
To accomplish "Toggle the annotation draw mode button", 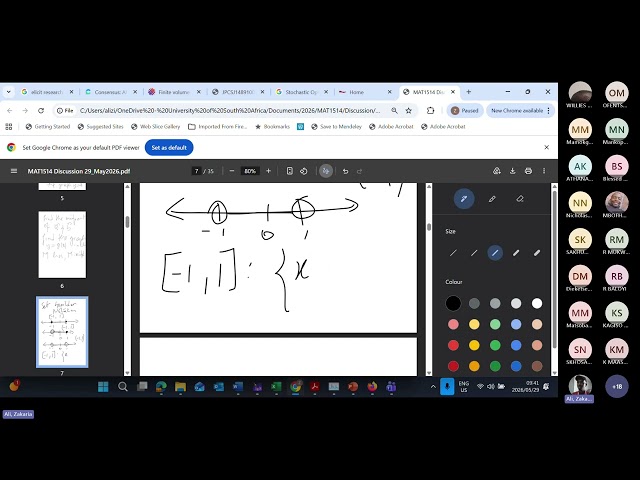I will tap(326, 171).
